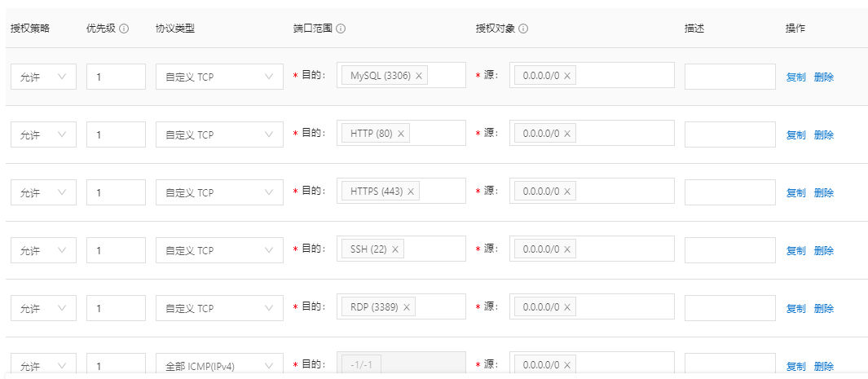868x379 pixels.
Task: Click 删除 in the SSH (22) row
Action: [x=824, y=251]
